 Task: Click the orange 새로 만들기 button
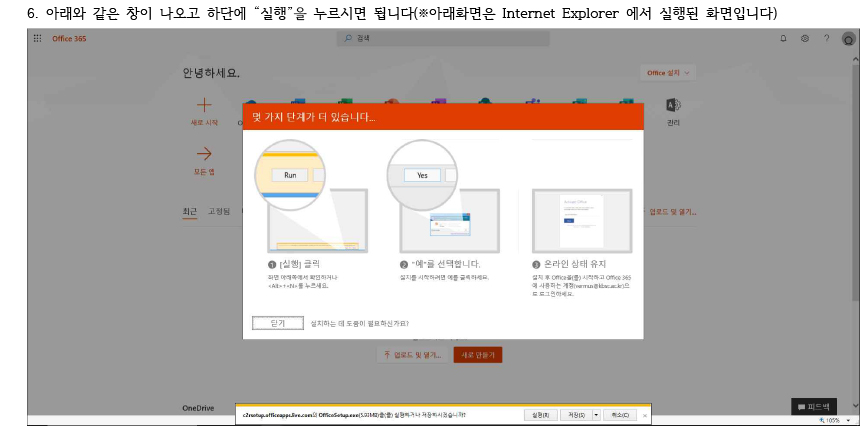click(x=478, y=355)
